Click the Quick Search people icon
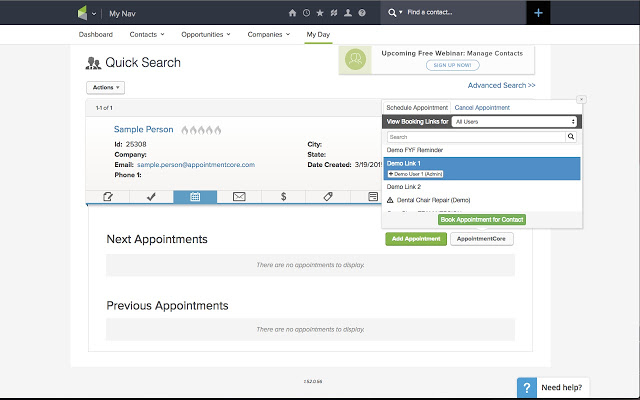 pos(93,63)
